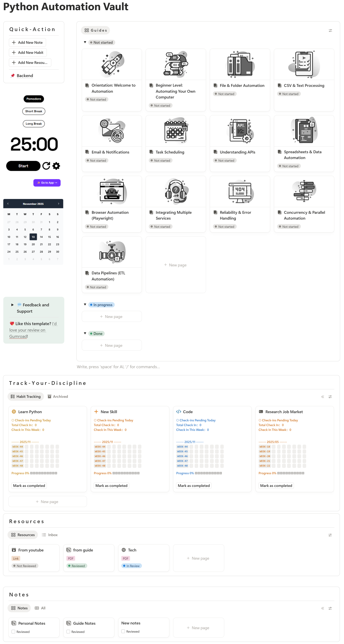Tick Reviewed checkbox under New notes

tap(123, 631)
